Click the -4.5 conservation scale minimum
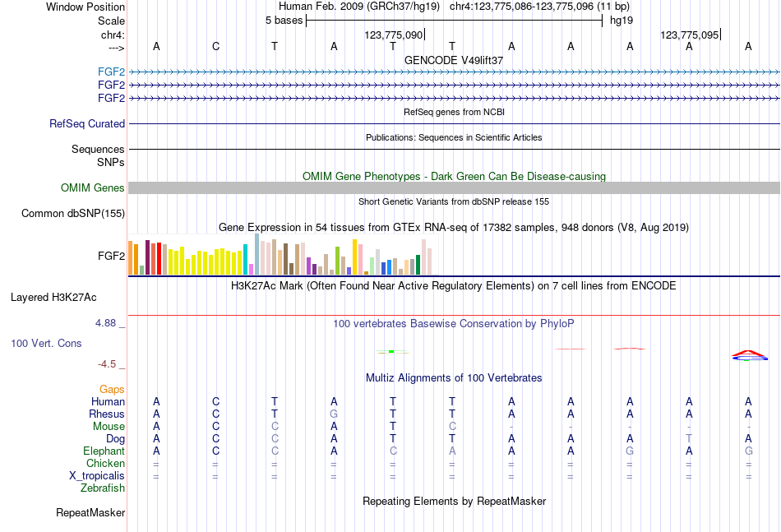 point(107,364)
